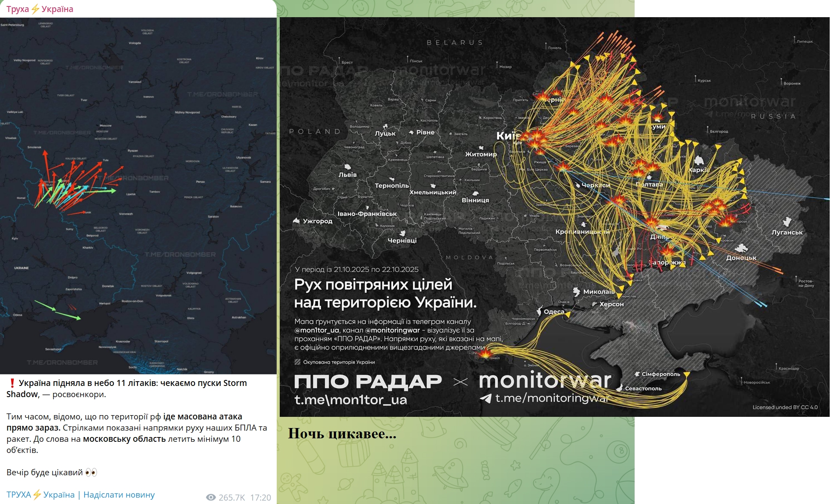Click the ТРУХА⚡Україна footer link

click(40, 495)
